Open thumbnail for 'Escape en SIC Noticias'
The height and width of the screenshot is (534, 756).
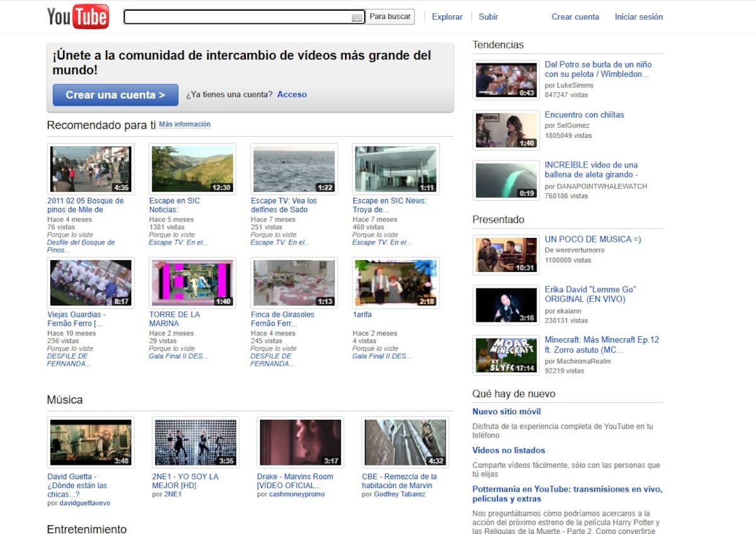point(192,169)
